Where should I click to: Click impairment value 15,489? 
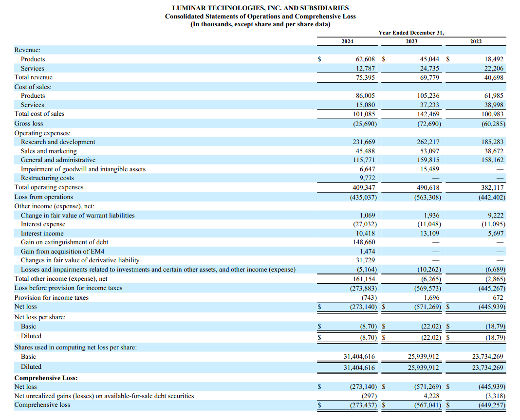tap(429, 169)
